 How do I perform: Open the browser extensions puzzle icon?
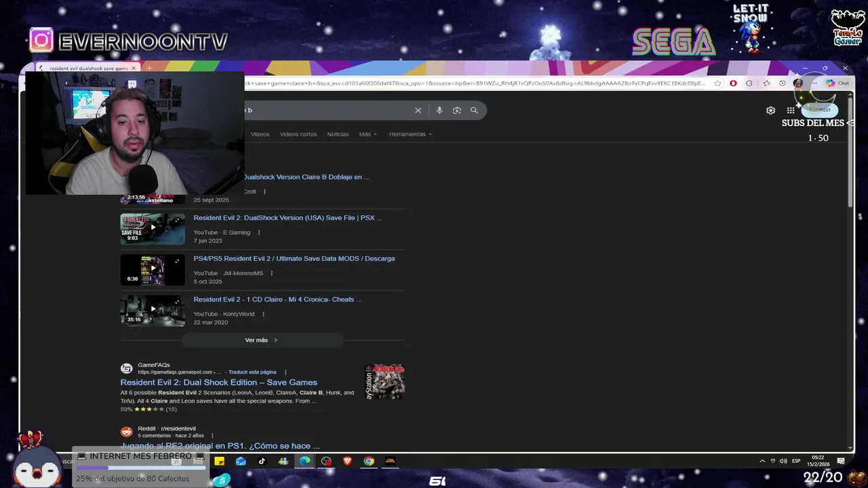(x=749, y=83)
